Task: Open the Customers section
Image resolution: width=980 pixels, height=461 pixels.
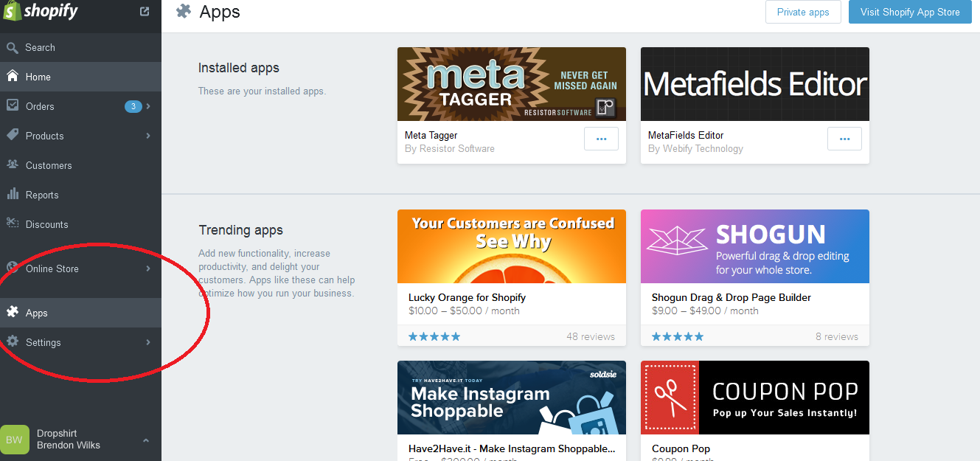Action: tap(80, 165)
